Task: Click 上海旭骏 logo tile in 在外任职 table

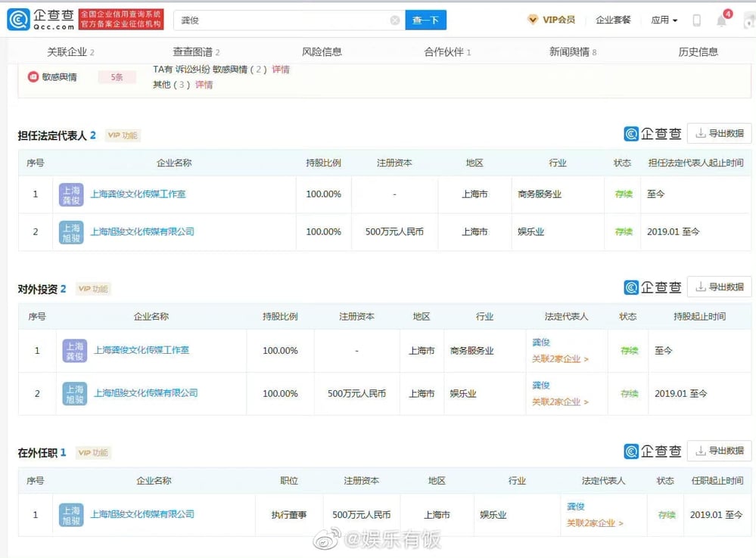Action: pos(71,515)
